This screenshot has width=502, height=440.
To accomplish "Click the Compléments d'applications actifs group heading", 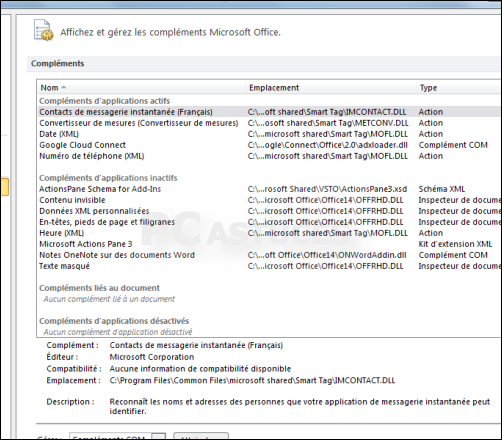I will [x=104, y=101].
